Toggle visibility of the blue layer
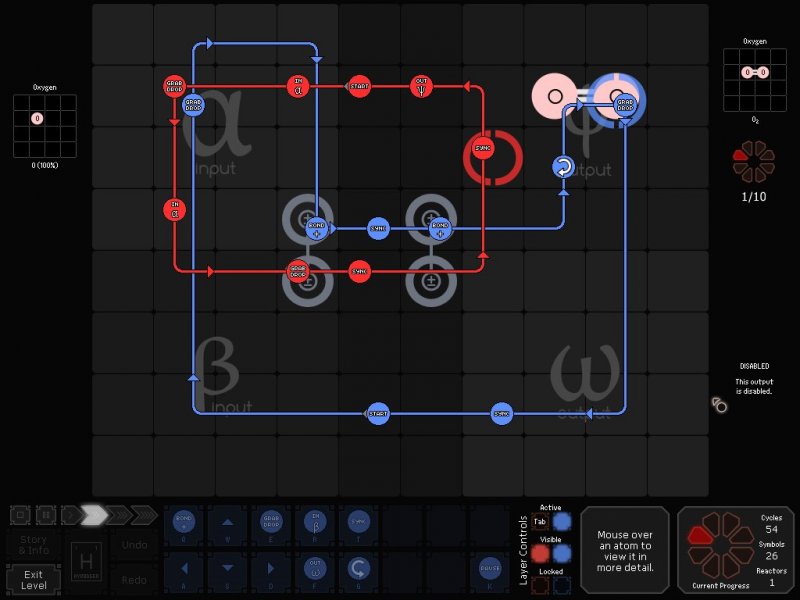This screenshot has width=800, height=600. point(562,554)
